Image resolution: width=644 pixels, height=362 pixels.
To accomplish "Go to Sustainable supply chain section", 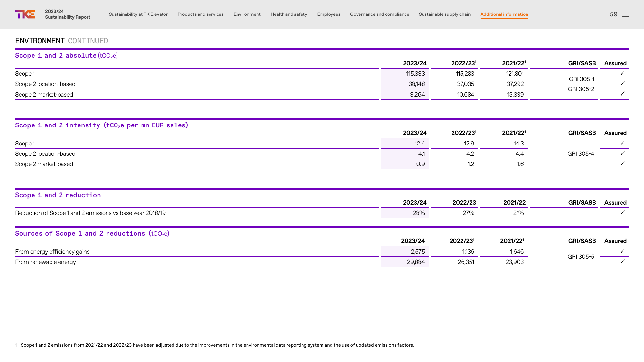I will [444, 14].
